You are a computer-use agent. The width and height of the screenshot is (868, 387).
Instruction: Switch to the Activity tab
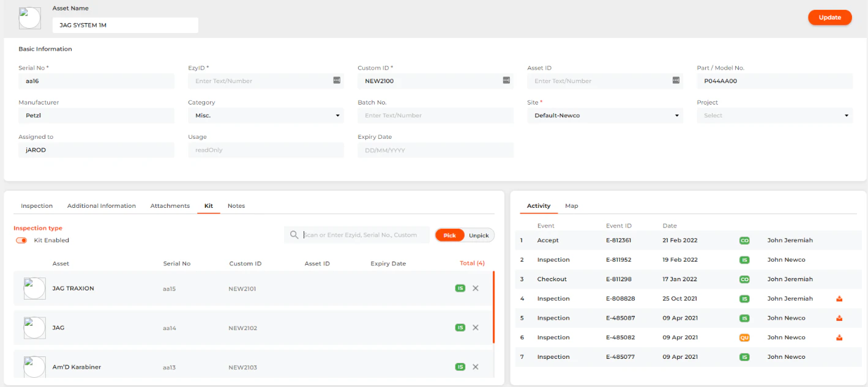(539, 206)
